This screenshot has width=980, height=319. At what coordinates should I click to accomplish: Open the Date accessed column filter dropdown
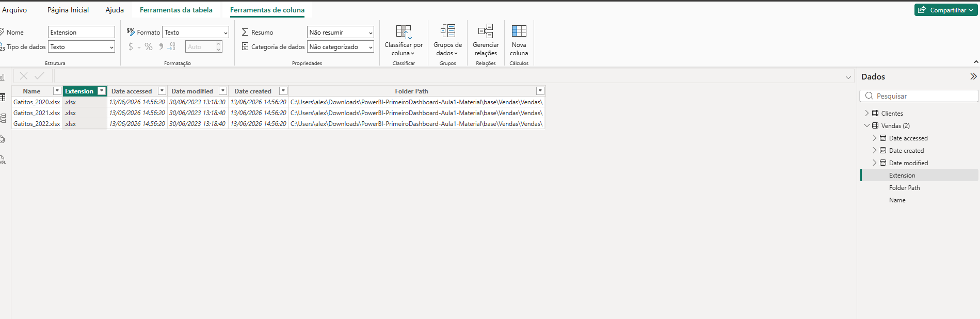162,91
